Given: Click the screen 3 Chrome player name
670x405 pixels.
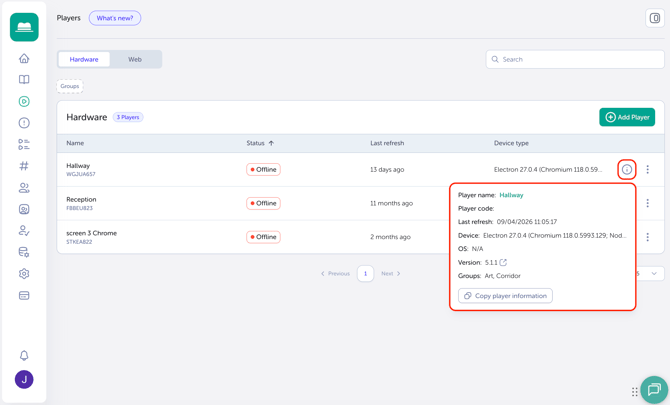Looking at the screenshot, I should point(91,233).
